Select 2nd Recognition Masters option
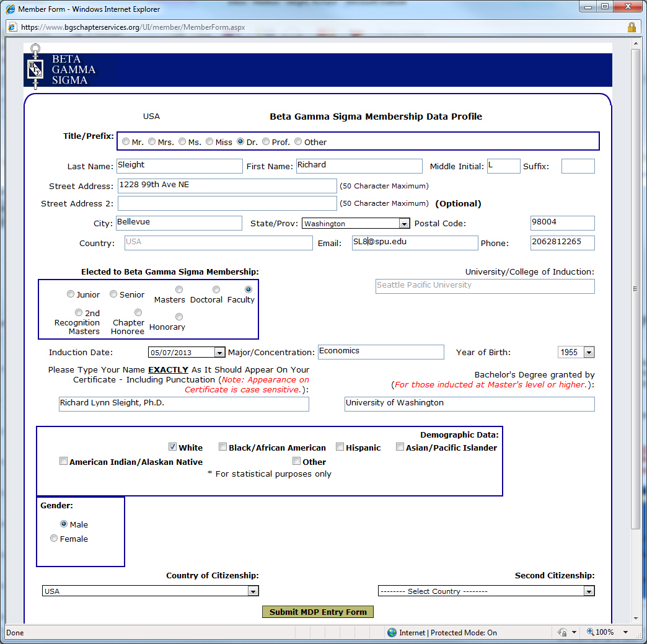647x644 pixels. click(79, 312)
